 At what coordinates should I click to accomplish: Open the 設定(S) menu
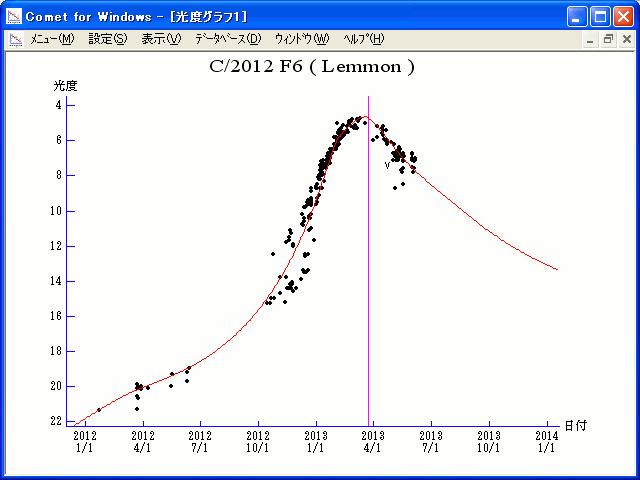[x=108, y=39]
